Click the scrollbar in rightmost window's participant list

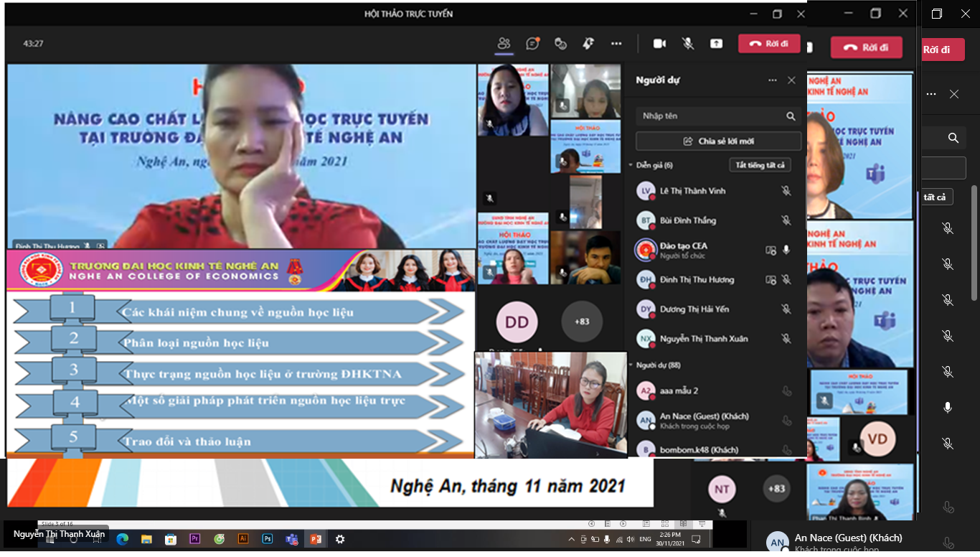tap(974, 243)
